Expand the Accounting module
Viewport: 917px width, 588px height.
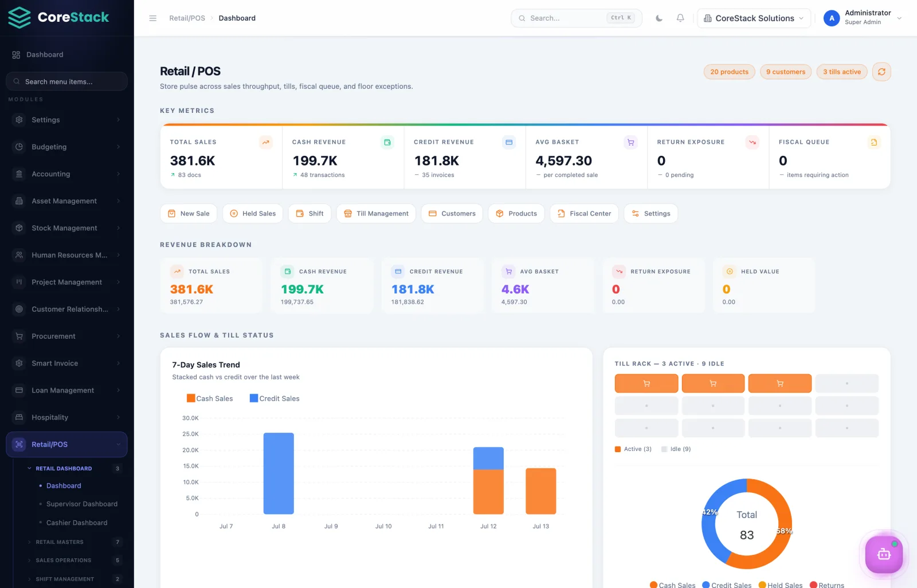coord(66,174)
